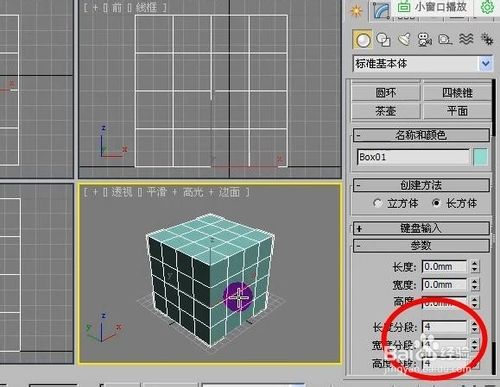This screenshot has width=500, height=387.
Task: Select the 长方体 box radio button
Action: pyautogui.click(x=436, y=203)
